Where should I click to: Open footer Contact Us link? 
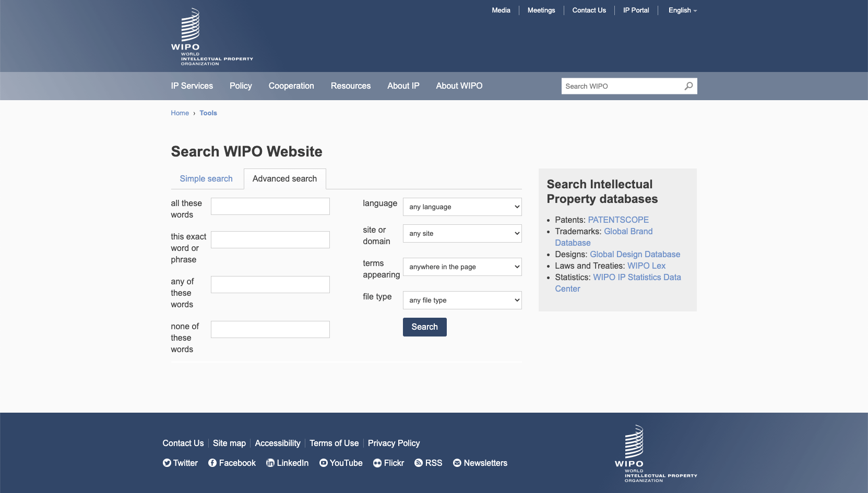point(183,443)
